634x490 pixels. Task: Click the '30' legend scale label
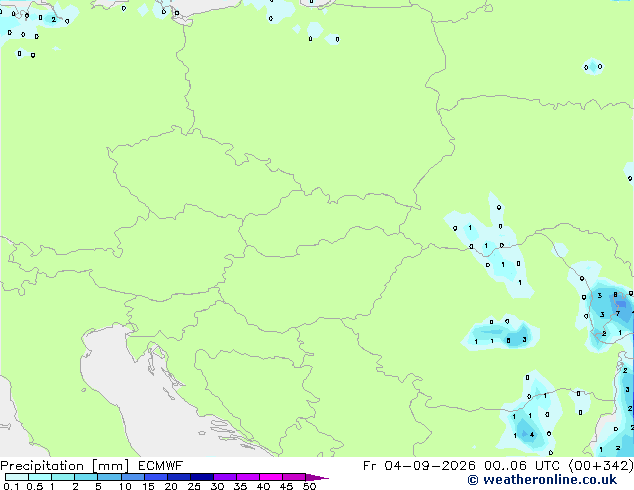click(217, 486)
